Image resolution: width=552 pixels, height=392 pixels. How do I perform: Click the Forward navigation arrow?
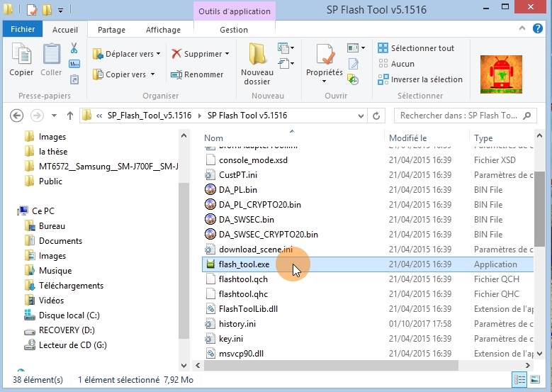(x=37, y=116)
